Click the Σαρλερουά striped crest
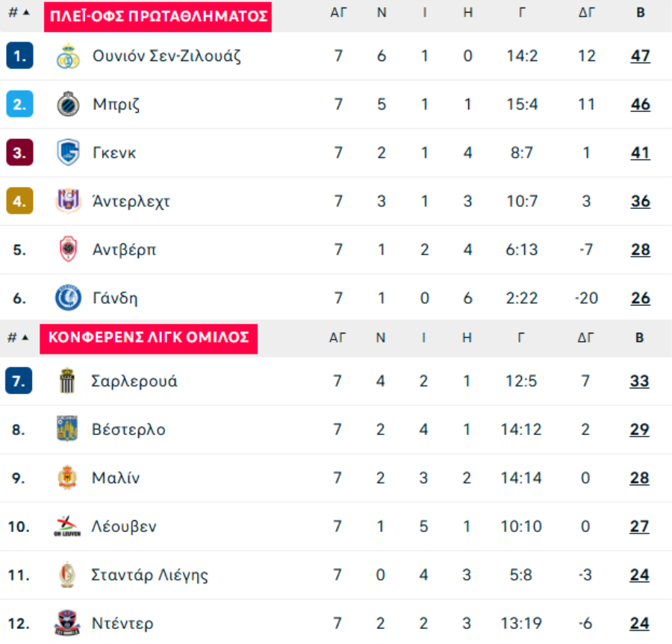The image size is (672, 644). 67,381
